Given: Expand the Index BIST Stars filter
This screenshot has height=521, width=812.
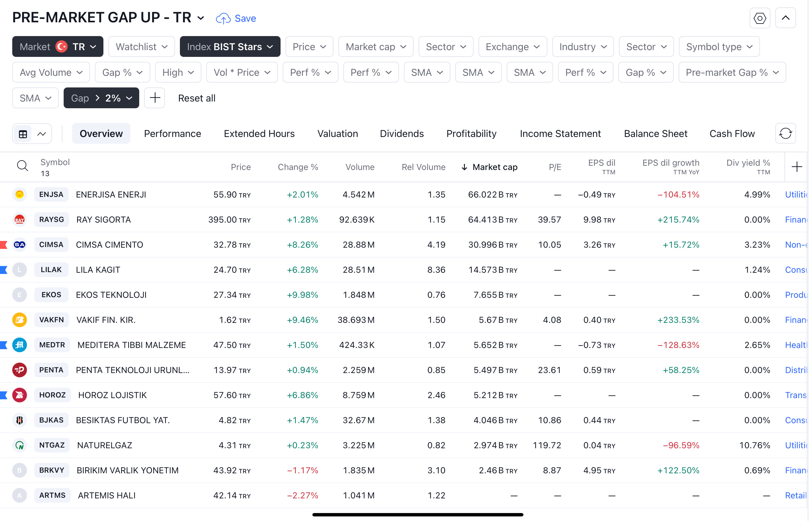Looking at the screenshot, I should click(x=231, y=47).
